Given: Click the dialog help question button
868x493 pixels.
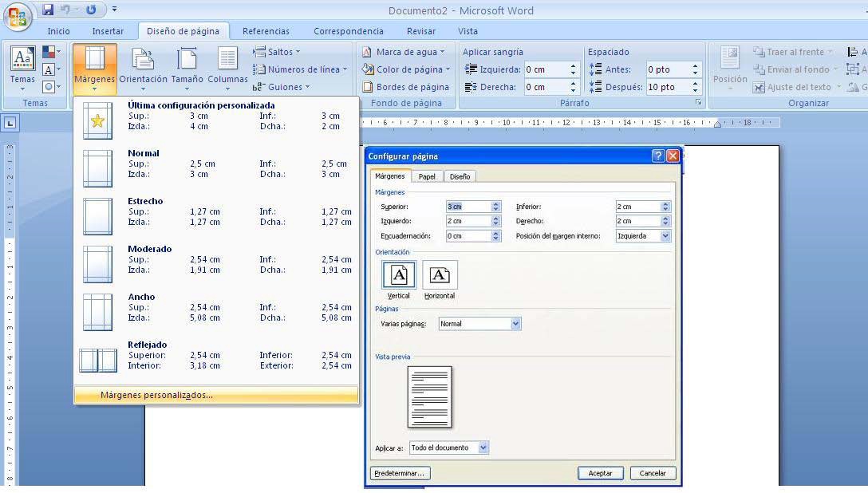Looking at the screenshot, I should click(x=657, y=156).
